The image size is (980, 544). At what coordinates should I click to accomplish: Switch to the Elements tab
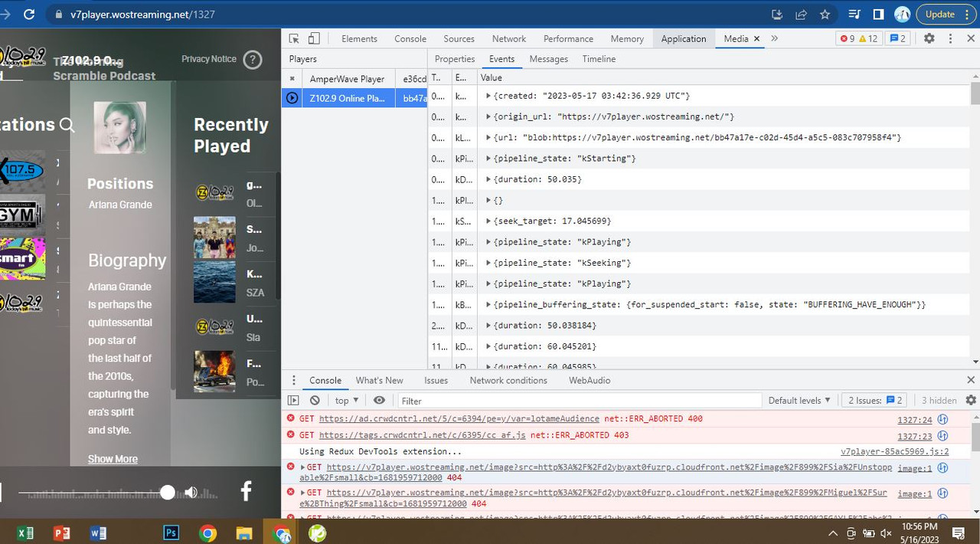tap(359, 38)
